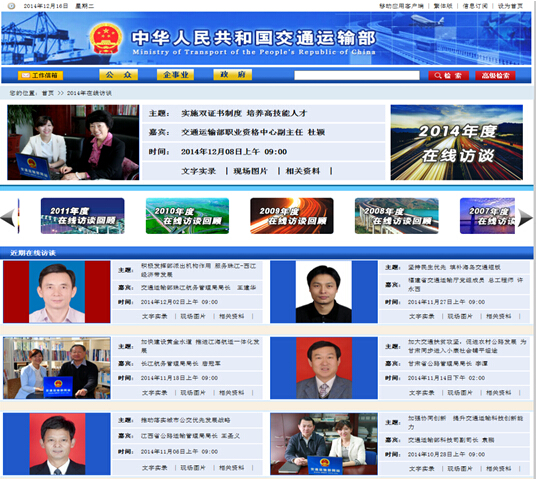Open 相关资料 for 2014年10月28日 interview
The image size is (536, 479).
pos(498,468)
